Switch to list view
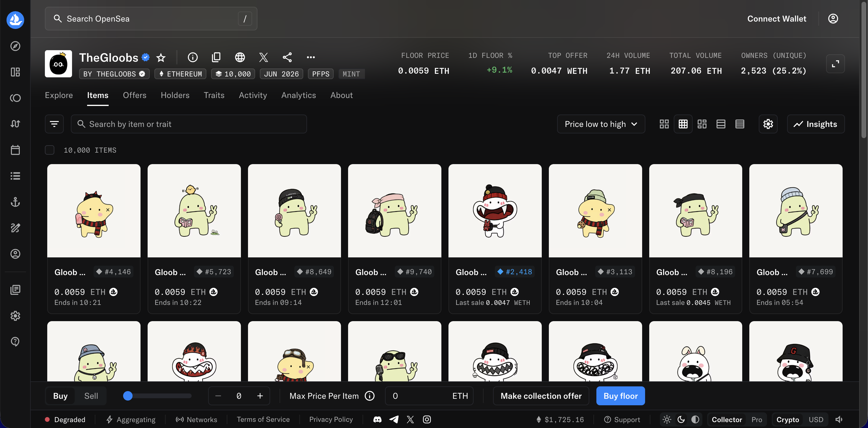The image size is (868, 428). 721,124
